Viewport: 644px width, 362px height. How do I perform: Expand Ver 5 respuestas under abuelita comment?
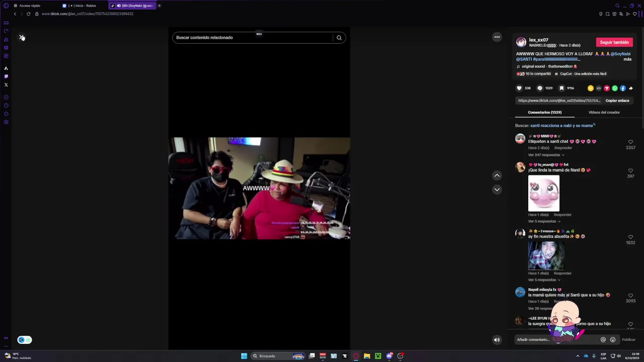[544, 280]
